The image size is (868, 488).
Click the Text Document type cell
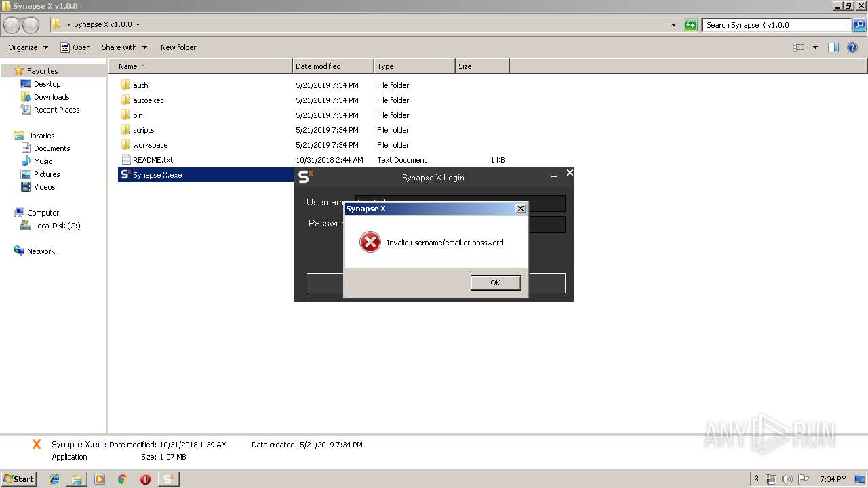(x=402, y=160)
